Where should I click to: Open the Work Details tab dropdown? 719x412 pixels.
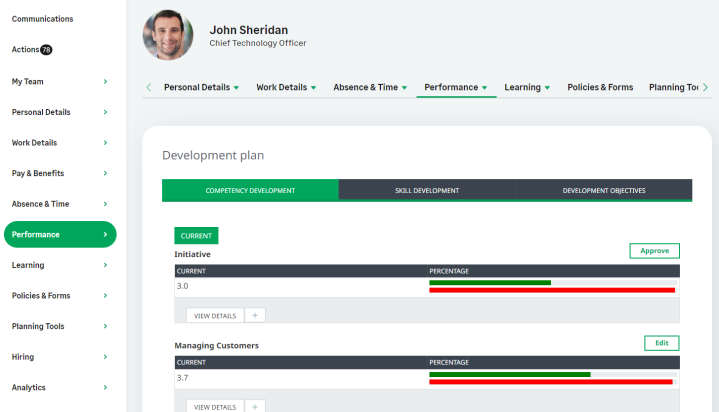(x=313, y=88)
